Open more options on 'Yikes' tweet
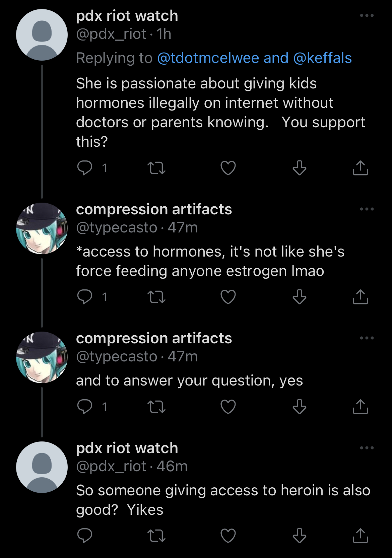This screenshot has width=392, height=558. click(367, 448)
